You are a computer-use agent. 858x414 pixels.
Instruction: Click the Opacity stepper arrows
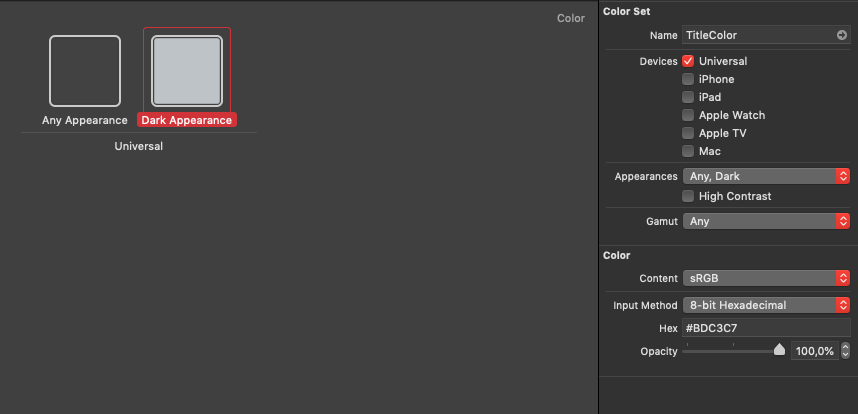tap(846, 351)
